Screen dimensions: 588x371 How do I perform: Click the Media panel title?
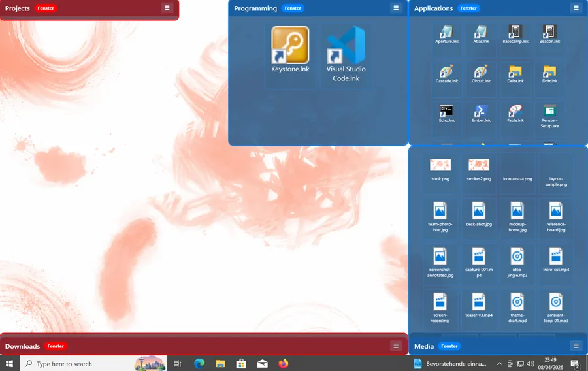coord(424,346)
